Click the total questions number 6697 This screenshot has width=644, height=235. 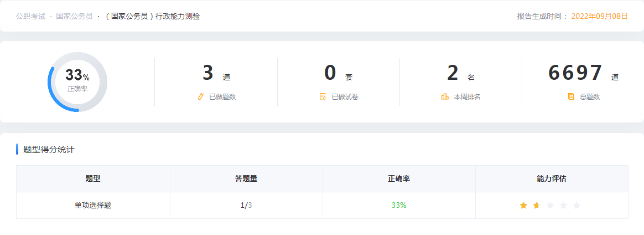point(575,73)
